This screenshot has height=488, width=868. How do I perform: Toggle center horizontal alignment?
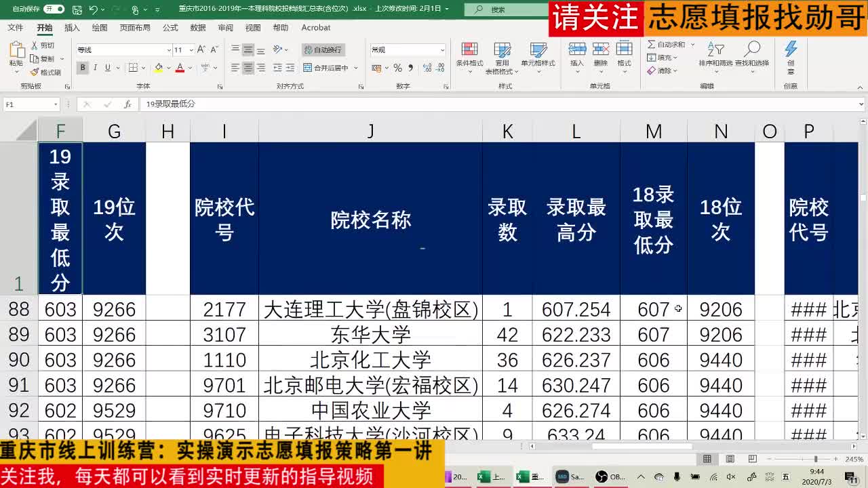pos(248,68)
